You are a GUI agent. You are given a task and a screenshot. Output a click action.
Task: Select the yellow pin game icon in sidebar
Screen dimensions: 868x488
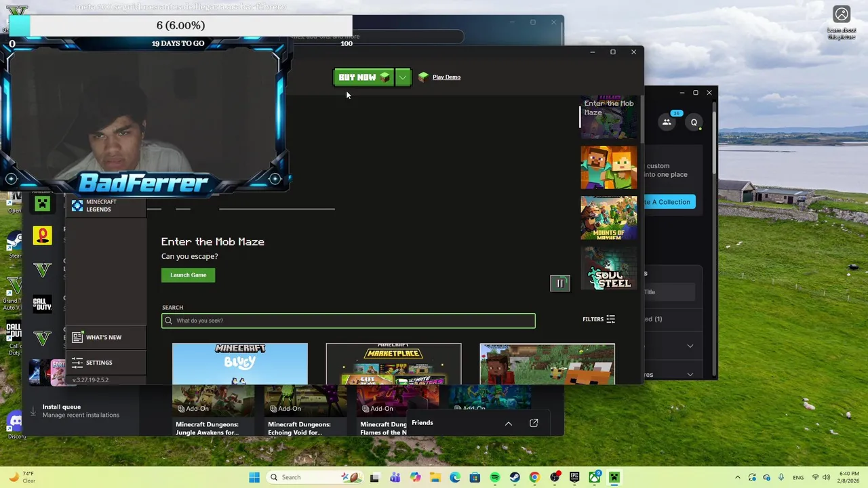[43, 235]
